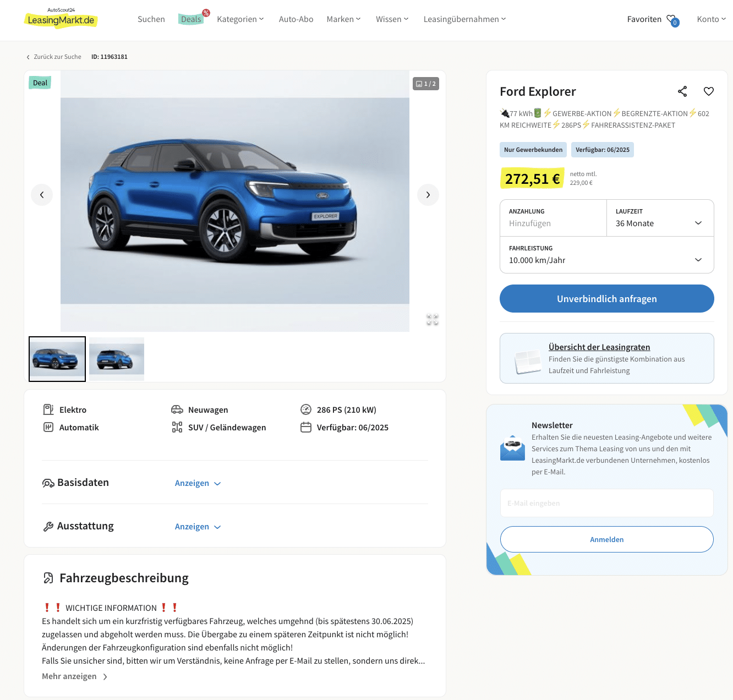Open the Marken dropdown menu
The height and width of the screenshot is (700, 733).
click(x=343, y=19)
